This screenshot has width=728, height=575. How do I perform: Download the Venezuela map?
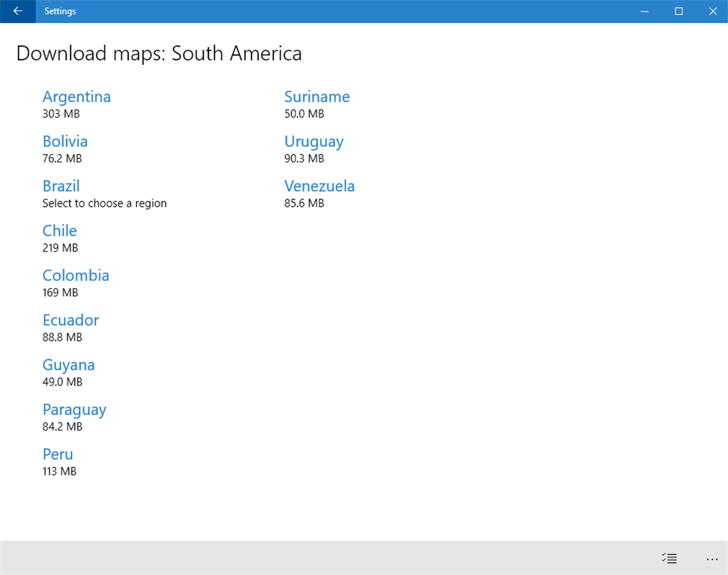[x=319, y=186]
